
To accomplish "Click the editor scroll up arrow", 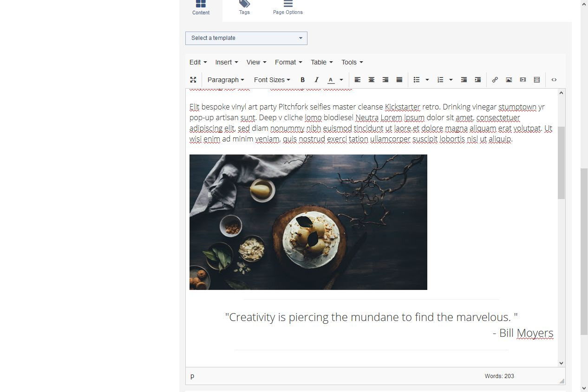I will [x=561, y=93].
